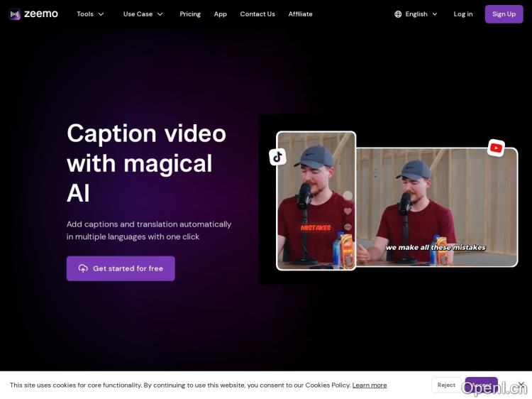Click the upload cloud icon in the purple button
The image size is (532, 399).
coord(83,268)
